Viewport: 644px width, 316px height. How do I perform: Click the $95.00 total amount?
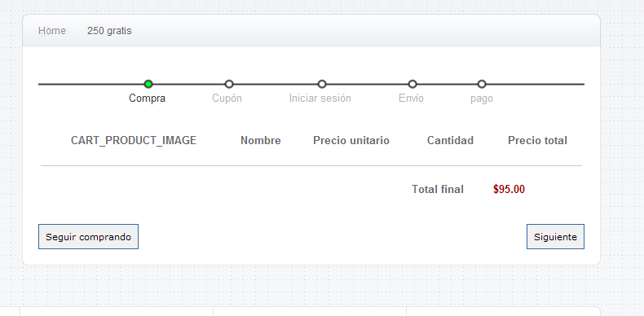(x=509, y=189)
